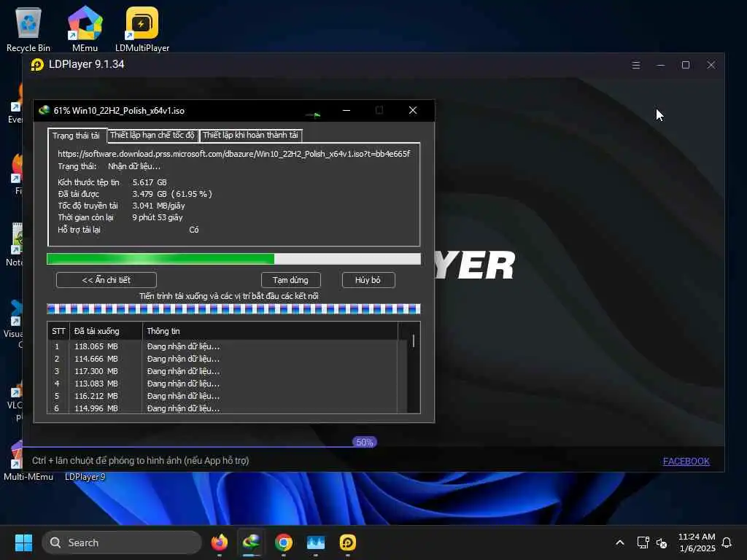This screenshot has height=560, width=747.
Task: Click the LDPlayer logo in title bar
Action: click(x=37, y=64)
